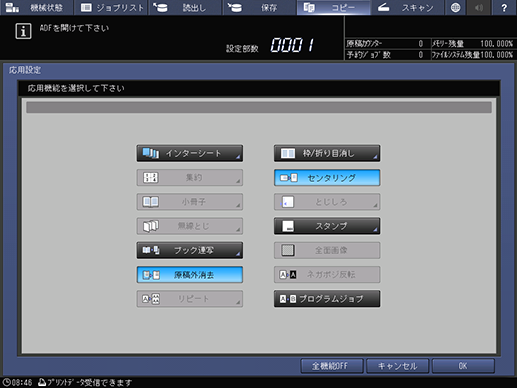Select the greyed とじしろ margin option

tap(327, 202)
